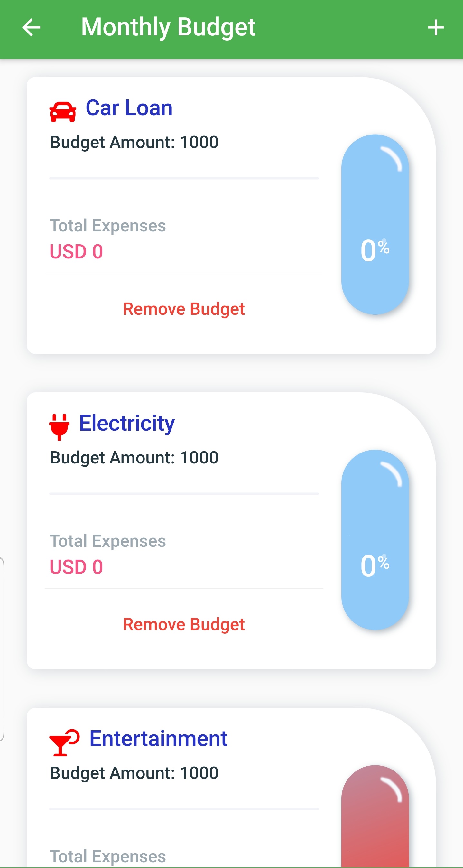
Task: Select Entertainment Budget Amount 1000 text
Action: [134, 773]
